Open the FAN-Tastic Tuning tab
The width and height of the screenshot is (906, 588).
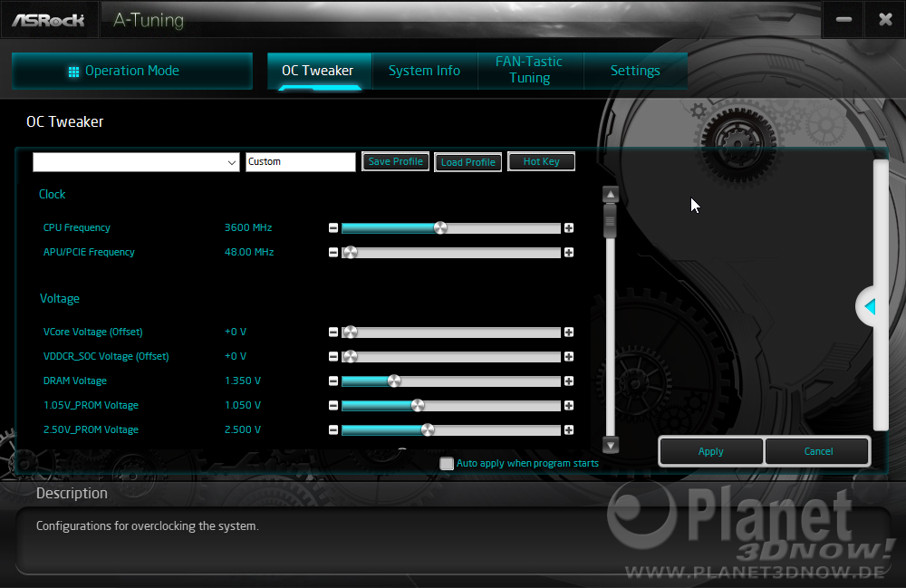pyautogui.click(x=530, y=70)
